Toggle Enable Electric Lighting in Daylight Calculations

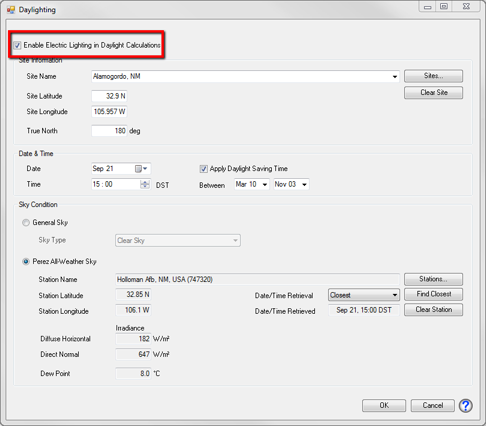(17, 45)
